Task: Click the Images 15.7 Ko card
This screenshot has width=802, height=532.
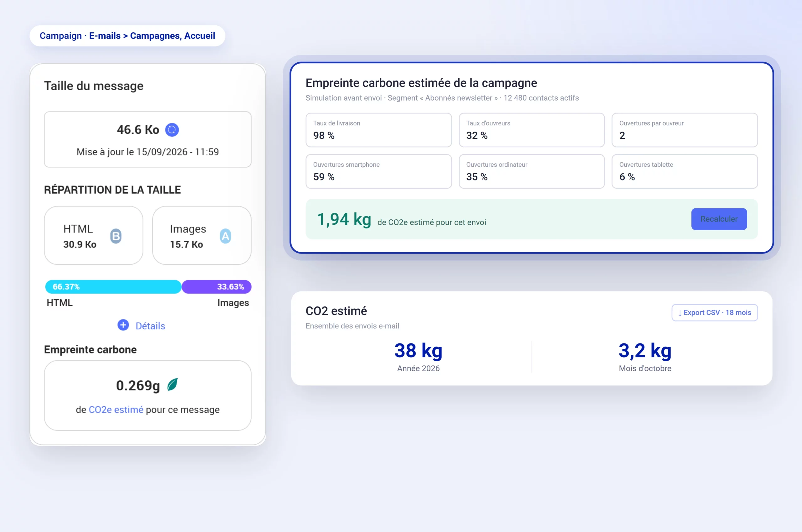Action: [201, 235]
